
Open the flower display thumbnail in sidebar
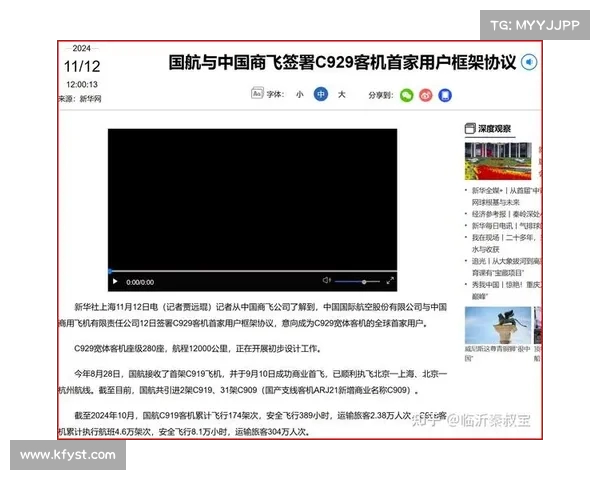(x=498, y=161)
